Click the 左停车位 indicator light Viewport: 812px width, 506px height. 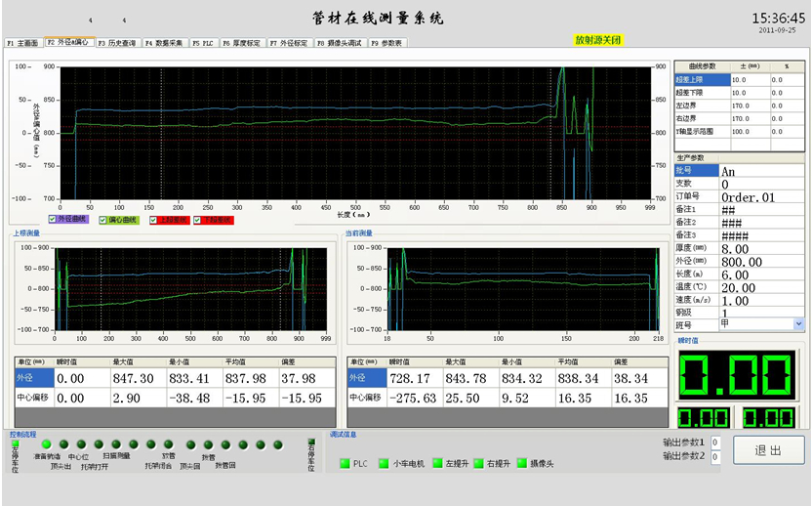click(15, 443)
